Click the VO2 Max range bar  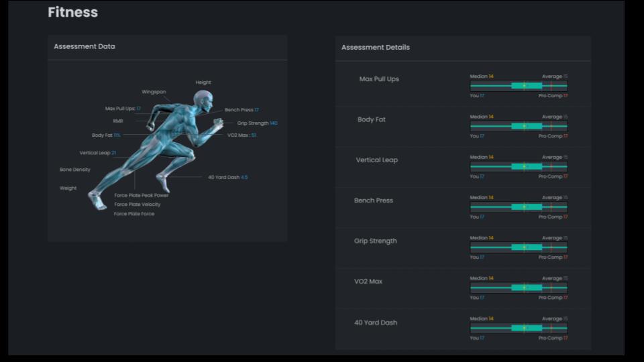(519, 288)
